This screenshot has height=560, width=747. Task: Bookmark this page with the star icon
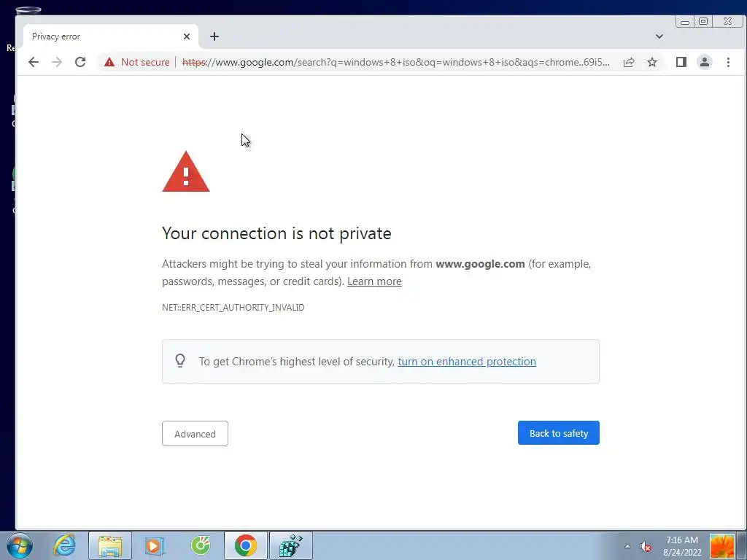coord(652,63)
